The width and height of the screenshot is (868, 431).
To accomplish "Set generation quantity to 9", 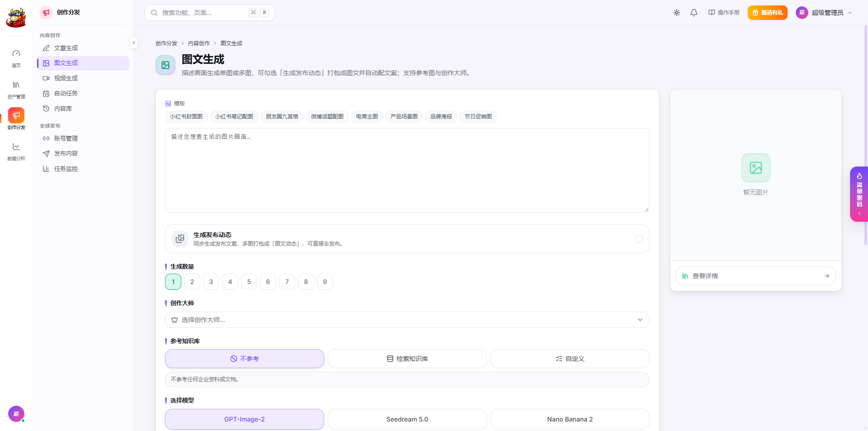I will tap(325, 282).
